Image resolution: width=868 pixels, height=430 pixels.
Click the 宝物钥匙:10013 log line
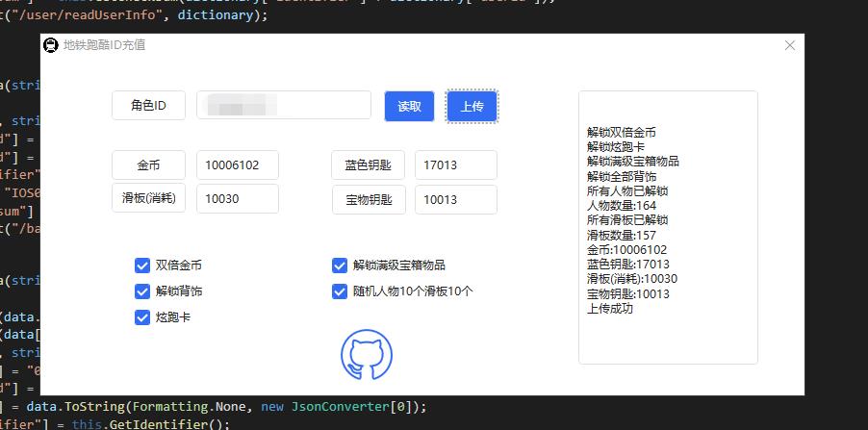(x=628, y=293)
